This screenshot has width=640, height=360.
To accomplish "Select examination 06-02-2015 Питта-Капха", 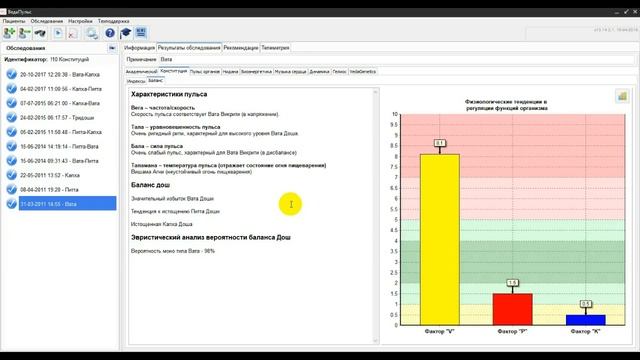I will click(x=61, y=132).
